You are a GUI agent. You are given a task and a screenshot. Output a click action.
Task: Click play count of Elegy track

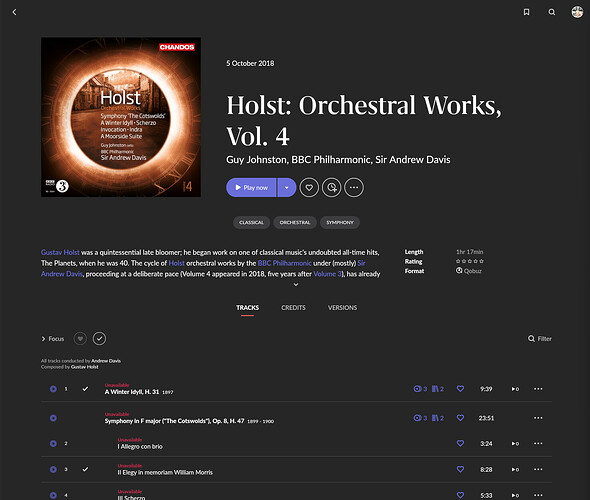click(x=515, y=470)
